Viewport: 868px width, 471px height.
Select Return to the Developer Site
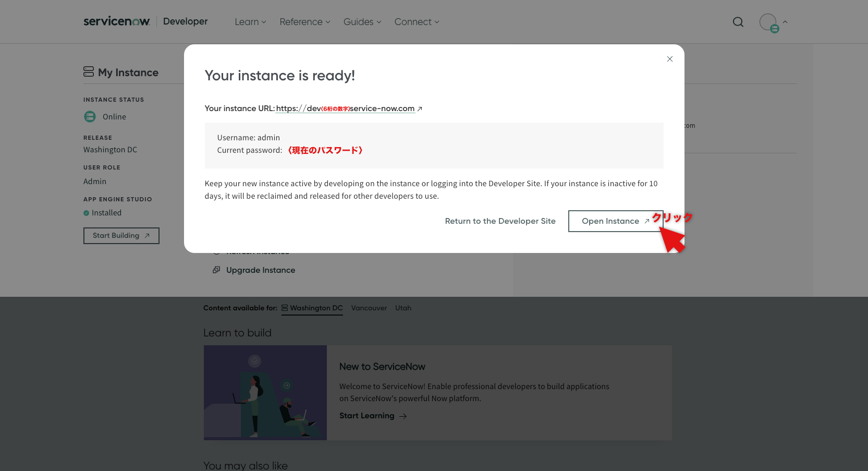[x=500, y=221]
